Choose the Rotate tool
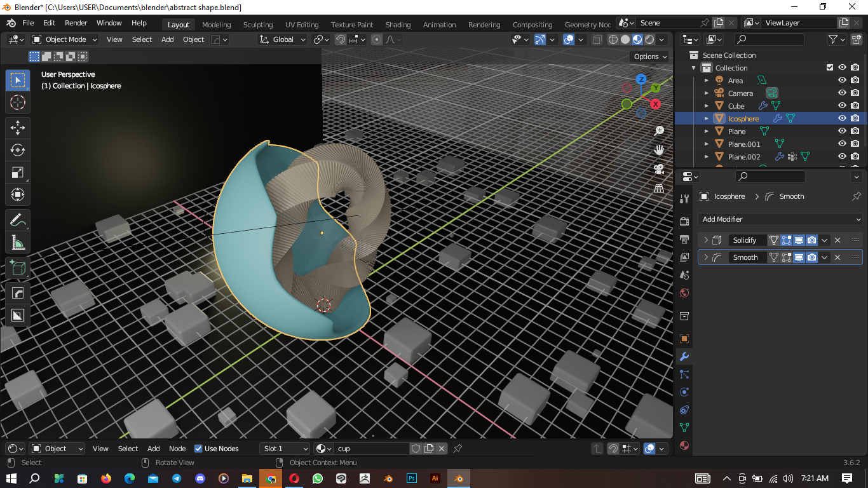 [18, 150]
